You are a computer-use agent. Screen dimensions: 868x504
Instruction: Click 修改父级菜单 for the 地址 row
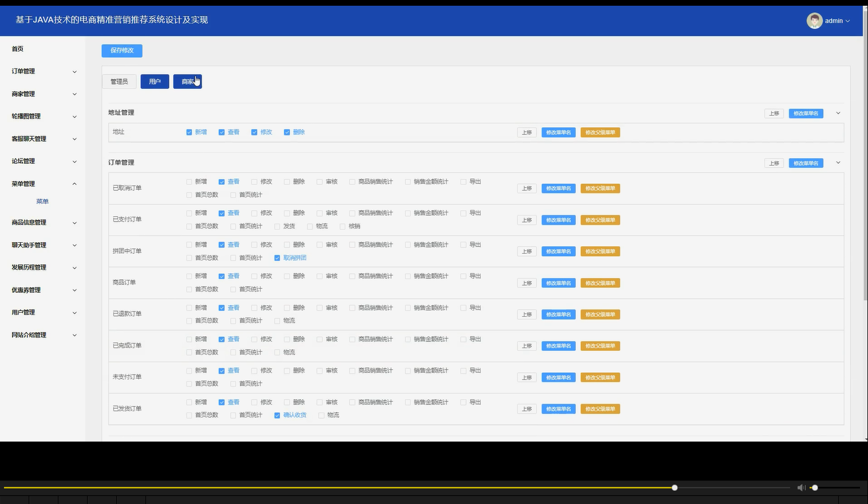click(600, 132)
